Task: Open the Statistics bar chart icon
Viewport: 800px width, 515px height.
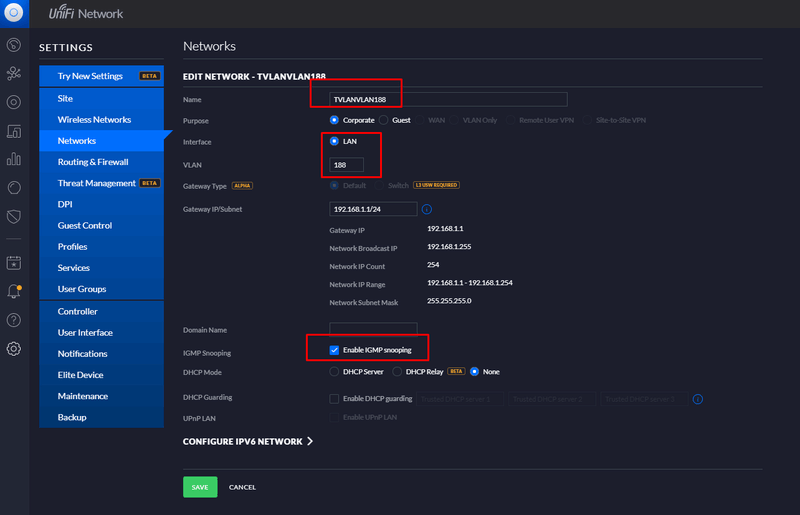Action: [14, 159]
